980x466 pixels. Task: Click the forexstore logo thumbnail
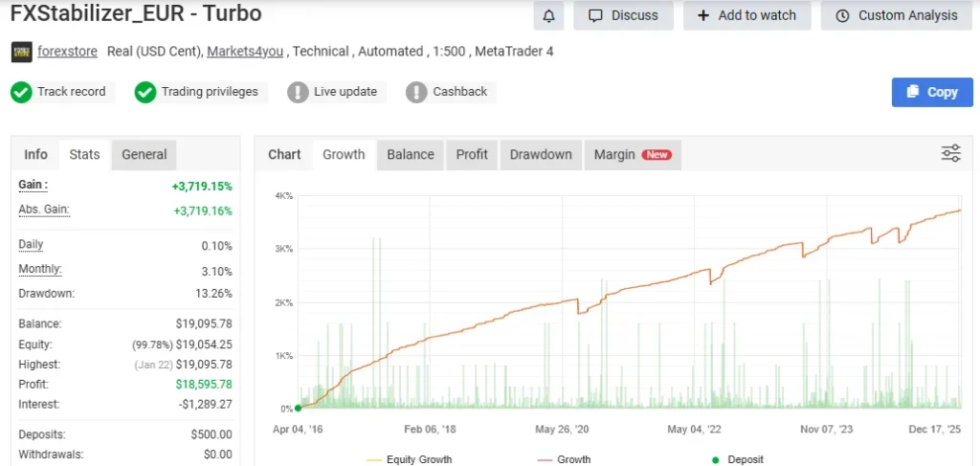(21, 52)
